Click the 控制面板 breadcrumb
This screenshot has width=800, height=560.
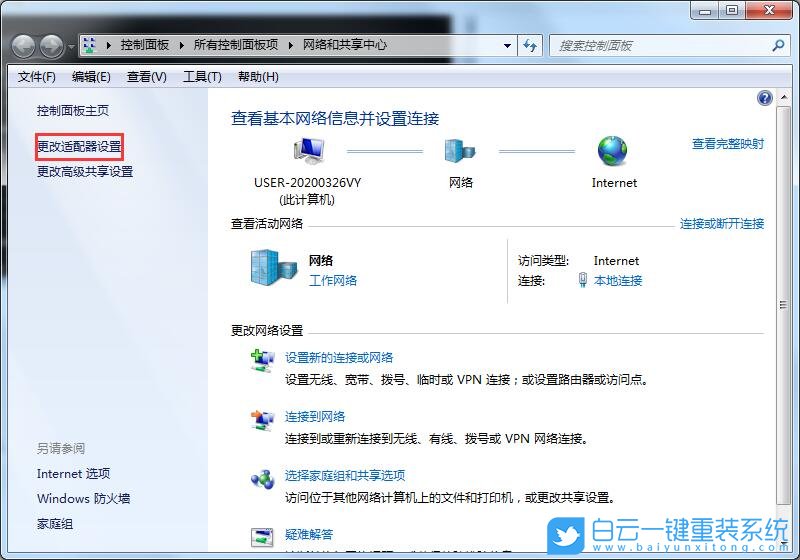(x=145, y=45)
